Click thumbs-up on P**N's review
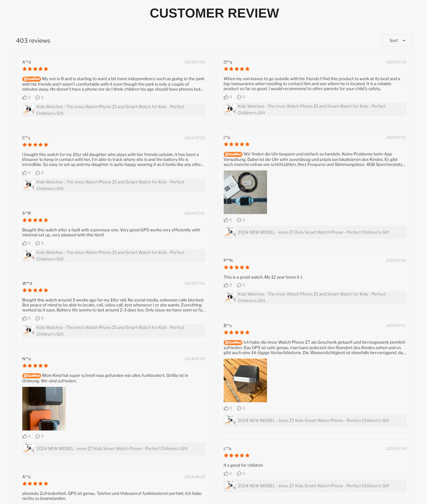The image size is (427, 504). (x=226, y=285)
